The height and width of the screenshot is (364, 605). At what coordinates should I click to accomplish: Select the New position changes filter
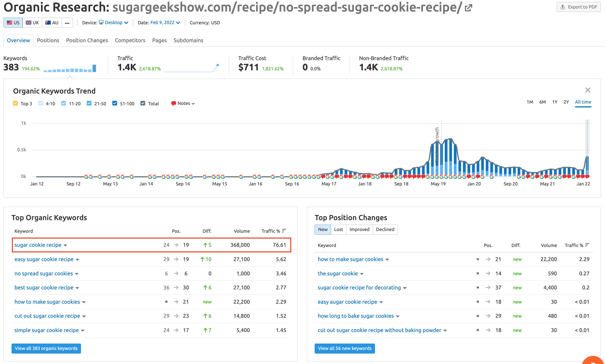pyautogui.click(x=323, y=229)
